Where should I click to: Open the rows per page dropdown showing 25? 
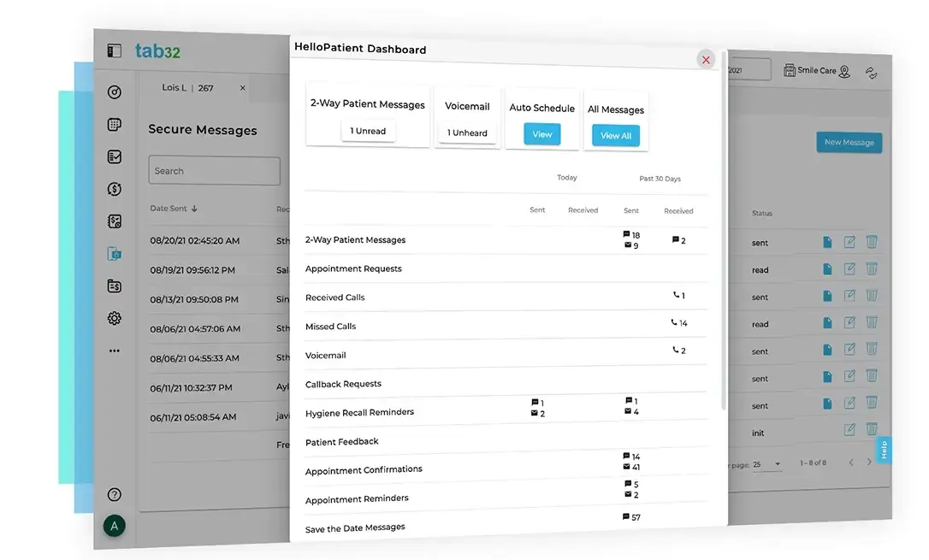[x=766, y=465]
